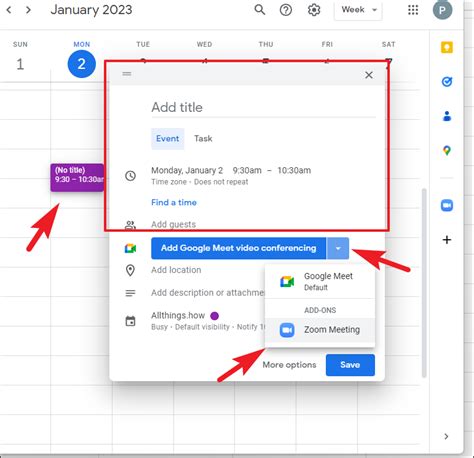
Task: Click the search magnifier icon
Action: pos(260,10)
